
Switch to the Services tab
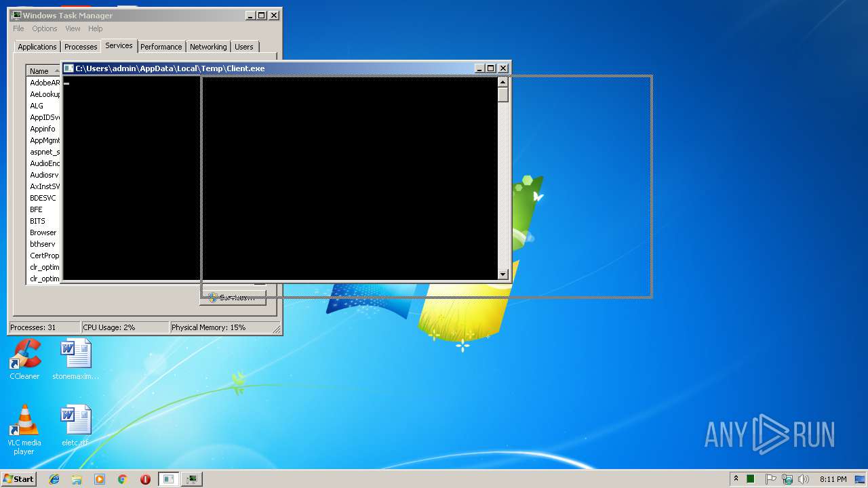tap(119, 45)
